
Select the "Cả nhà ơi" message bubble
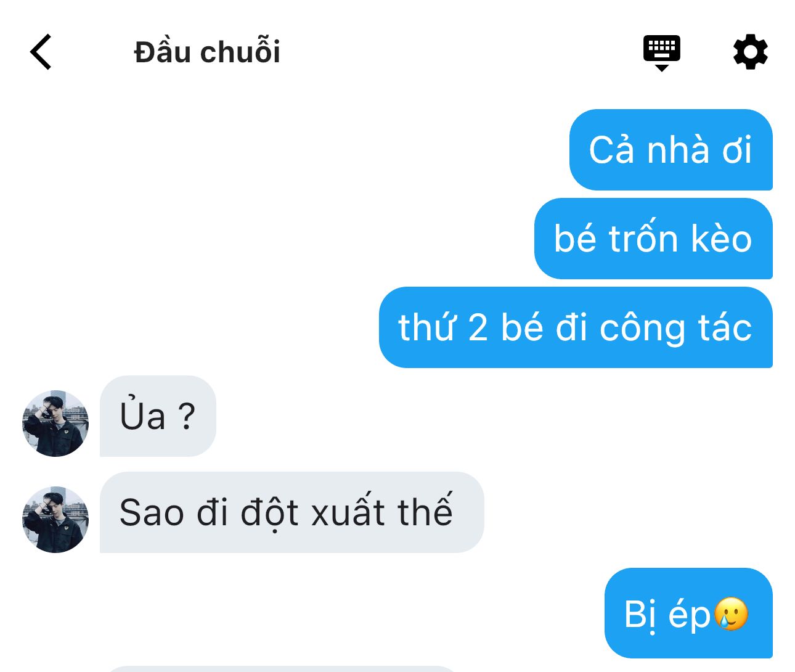tap(671, 150)
